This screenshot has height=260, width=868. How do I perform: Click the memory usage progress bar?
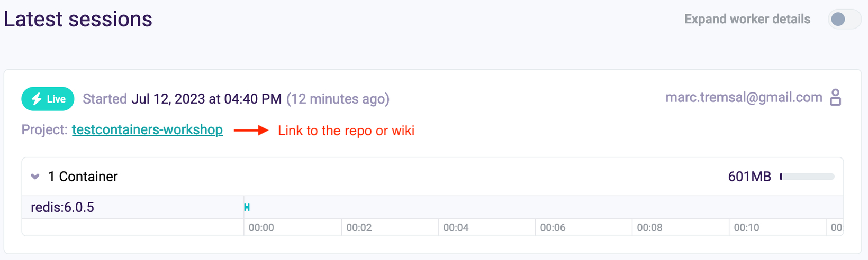pyautogui.click(x=807, y=177)
